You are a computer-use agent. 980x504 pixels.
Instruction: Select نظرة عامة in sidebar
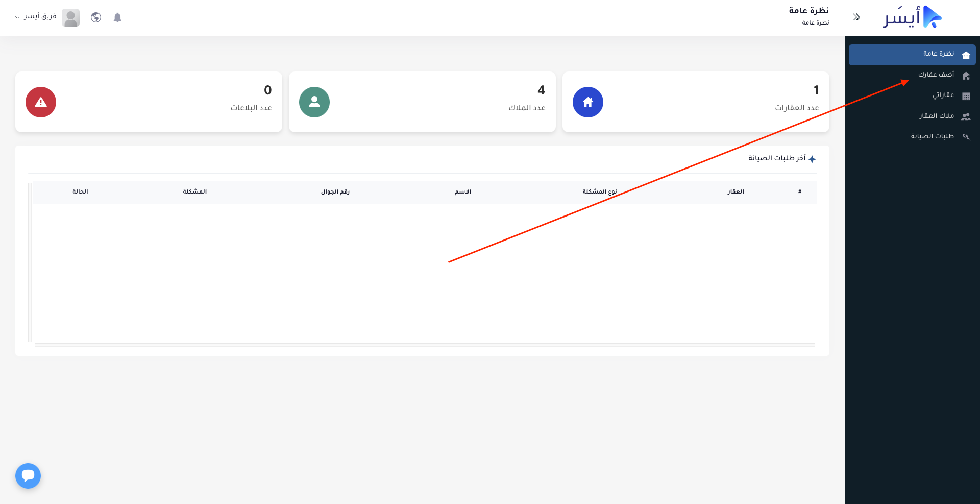(912, 54)
